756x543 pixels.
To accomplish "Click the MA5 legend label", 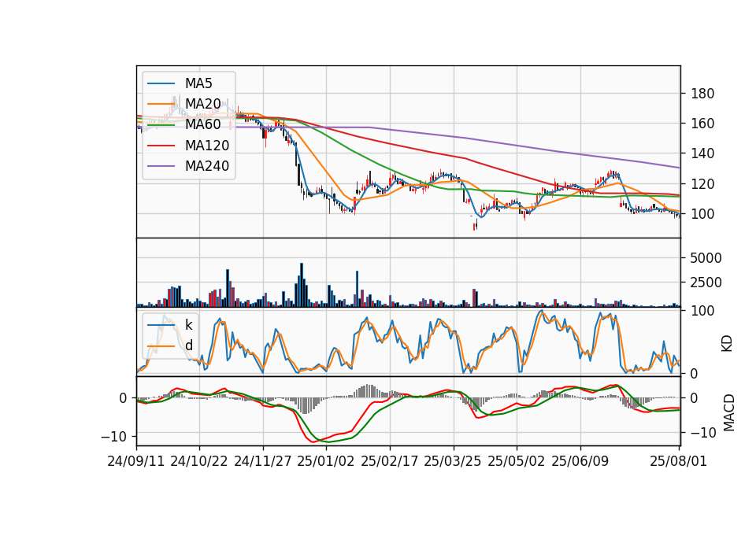I will coord(198,83).
